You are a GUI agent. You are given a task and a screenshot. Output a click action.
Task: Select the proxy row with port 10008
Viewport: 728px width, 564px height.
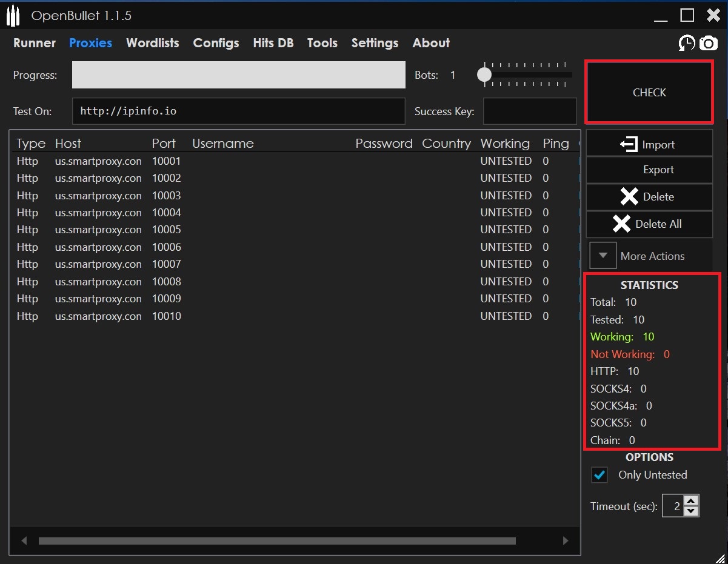295,282
